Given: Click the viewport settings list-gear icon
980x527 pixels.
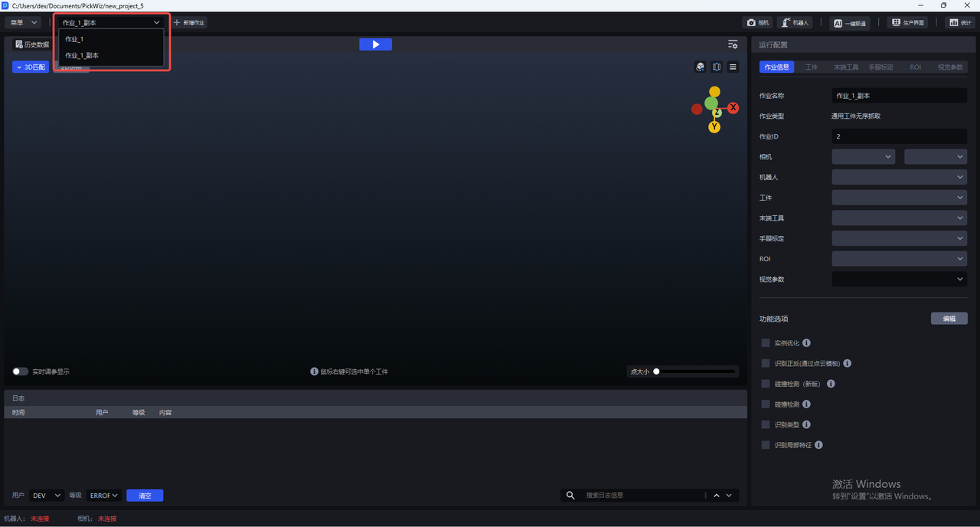Looking at the screenshot, I should pos(733,44).
